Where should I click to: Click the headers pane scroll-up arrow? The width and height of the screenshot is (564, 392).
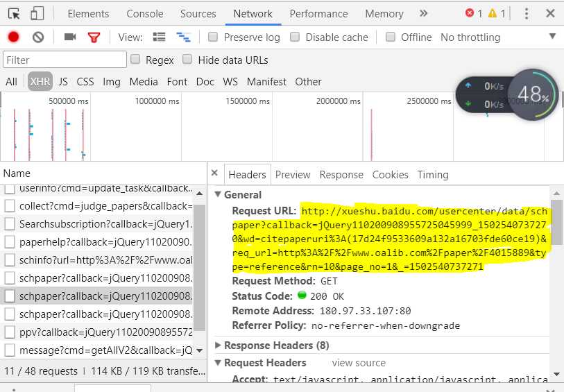point(556,194)
